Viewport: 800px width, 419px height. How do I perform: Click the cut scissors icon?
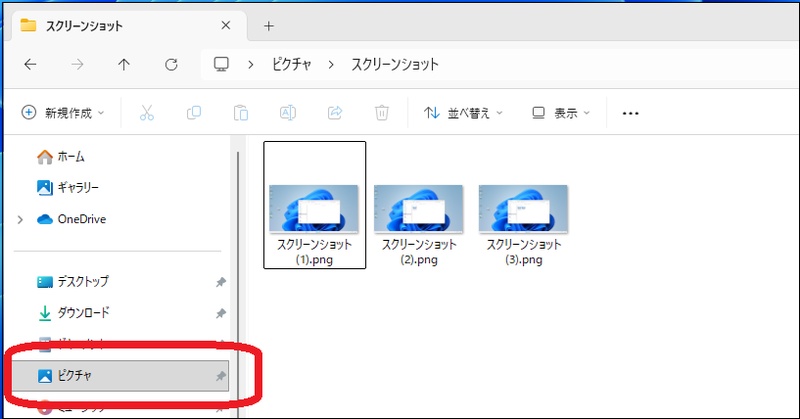click(x=146, y=113)
